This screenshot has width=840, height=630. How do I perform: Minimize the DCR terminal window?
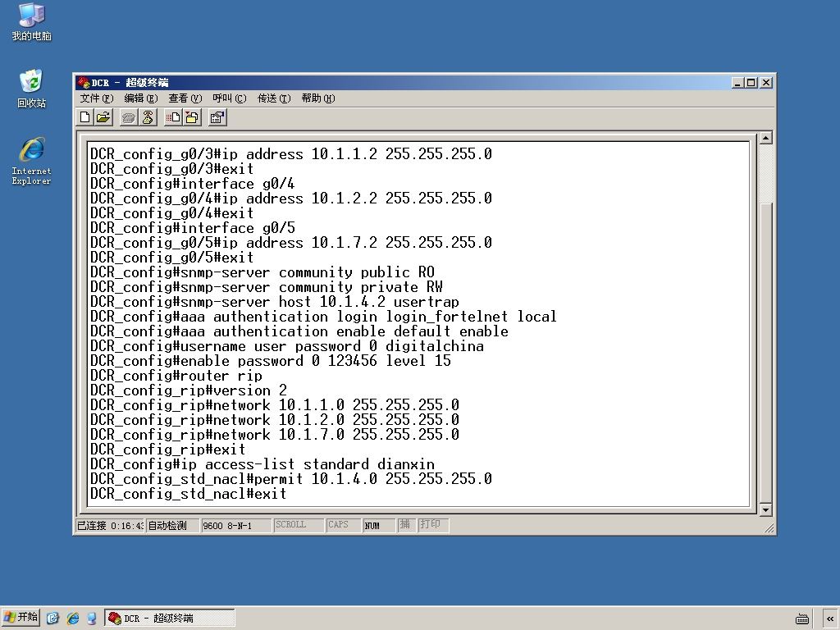(x=737, y=83)
